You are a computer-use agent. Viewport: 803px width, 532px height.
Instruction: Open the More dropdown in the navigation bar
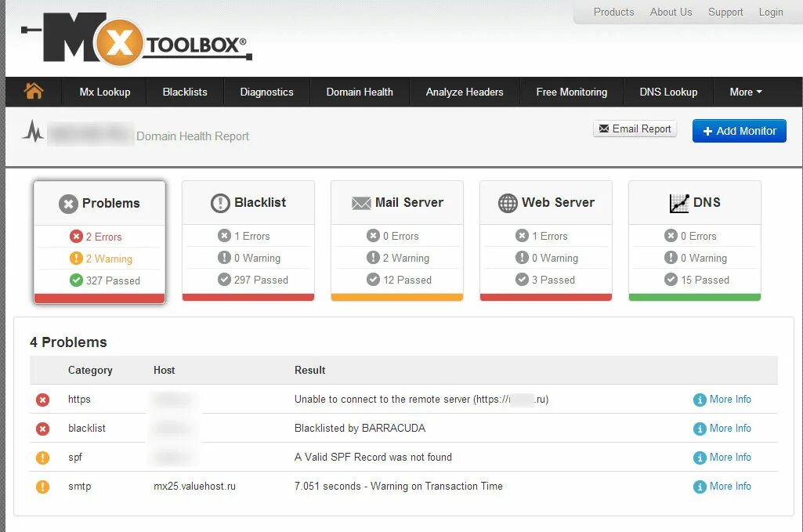pos(746,92)
